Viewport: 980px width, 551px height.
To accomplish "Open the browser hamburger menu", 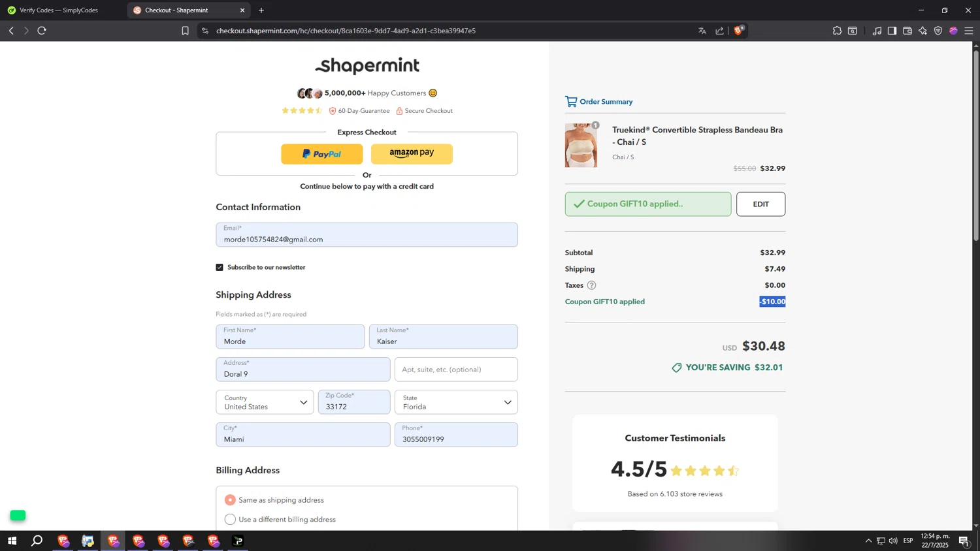I will click(969, 31).
